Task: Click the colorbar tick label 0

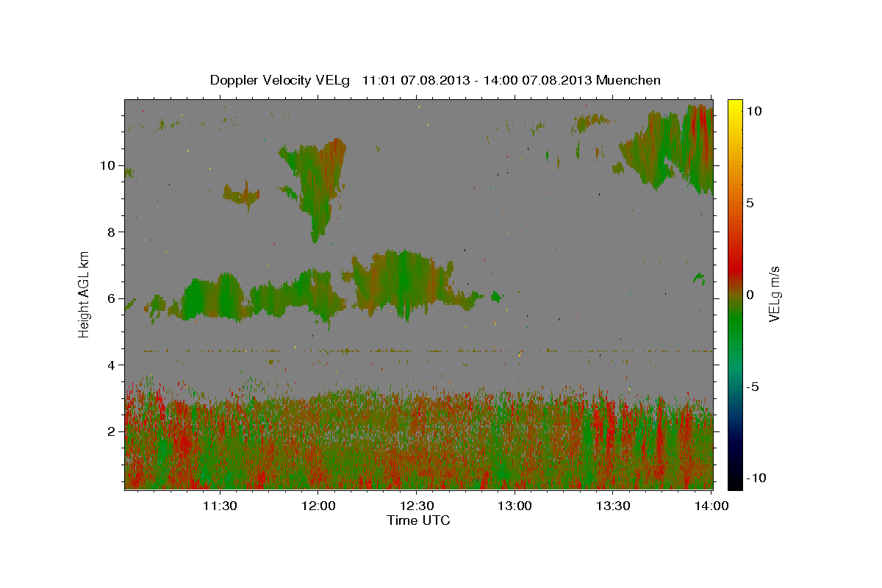Action: click(749, 295)
